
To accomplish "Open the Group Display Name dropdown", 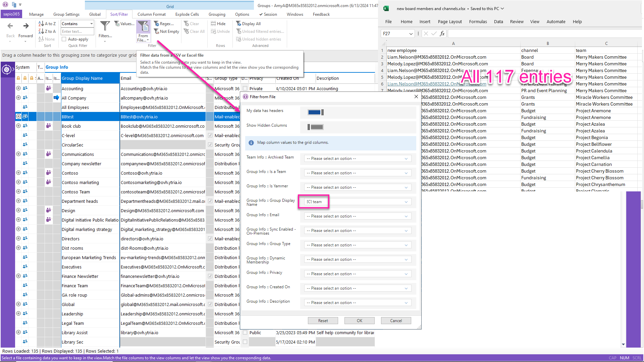I will [358, 202].
